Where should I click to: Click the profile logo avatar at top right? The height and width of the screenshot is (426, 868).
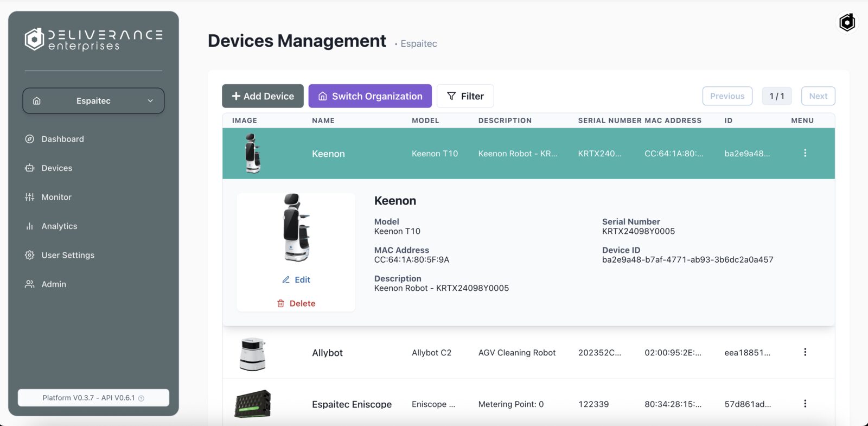tap(847, 22)
